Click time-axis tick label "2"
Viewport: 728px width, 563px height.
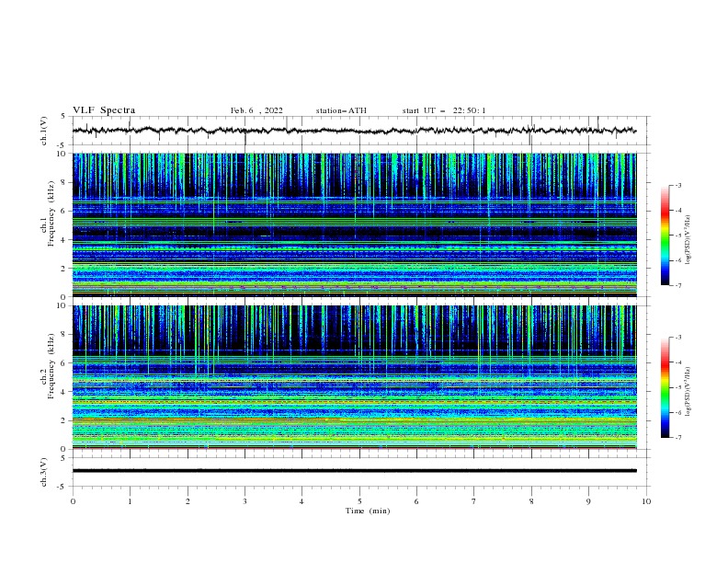(x=188, y=501)
